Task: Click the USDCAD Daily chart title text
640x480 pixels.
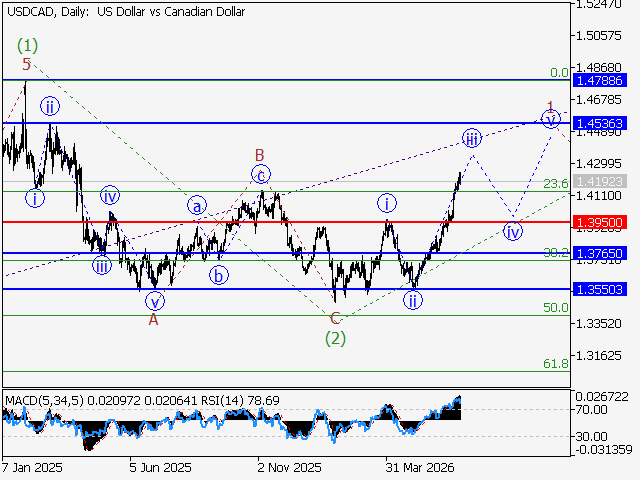Action: (x=126, y=12)
